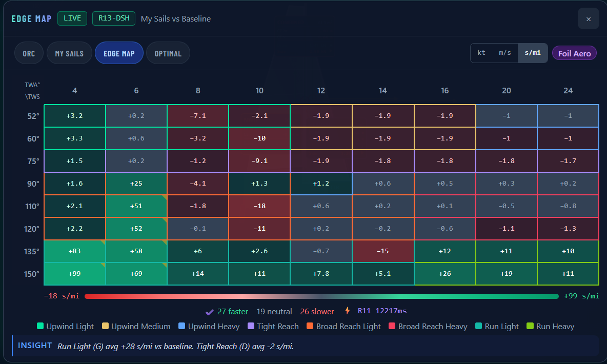Click the Broad Reach Light orange swatch
The width and height of the screenshot is (607, 364).
310,326
